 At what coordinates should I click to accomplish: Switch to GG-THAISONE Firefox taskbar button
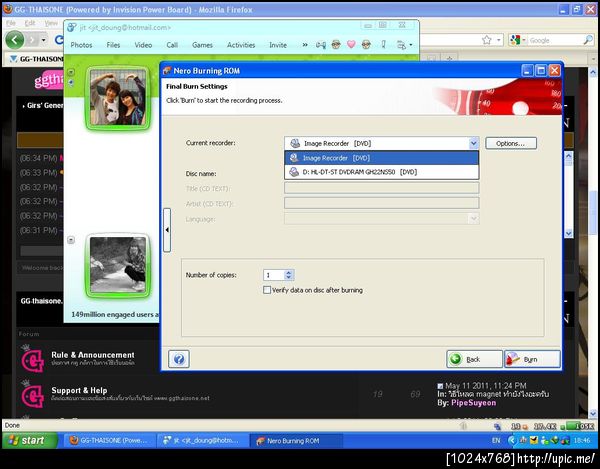[x=109, y=441]
